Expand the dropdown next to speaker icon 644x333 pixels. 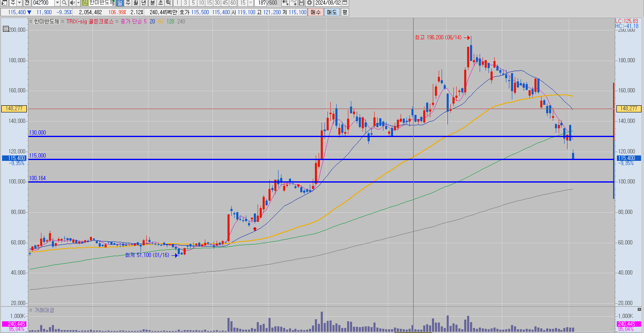click(78, 3)
